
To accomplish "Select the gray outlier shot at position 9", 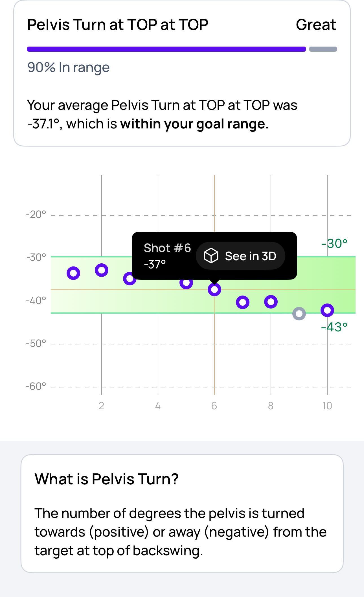I will (299, 313).
